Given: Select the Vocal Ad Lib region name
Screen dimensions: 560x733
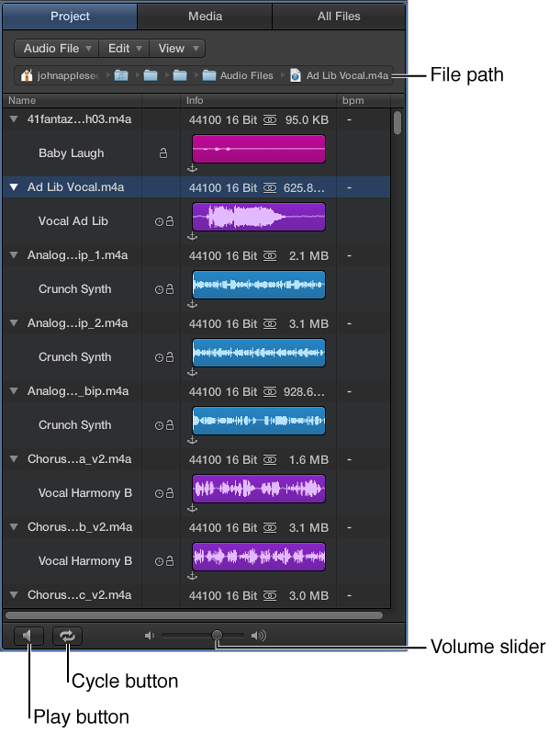Looking at the screenshot, I should 73,221.
